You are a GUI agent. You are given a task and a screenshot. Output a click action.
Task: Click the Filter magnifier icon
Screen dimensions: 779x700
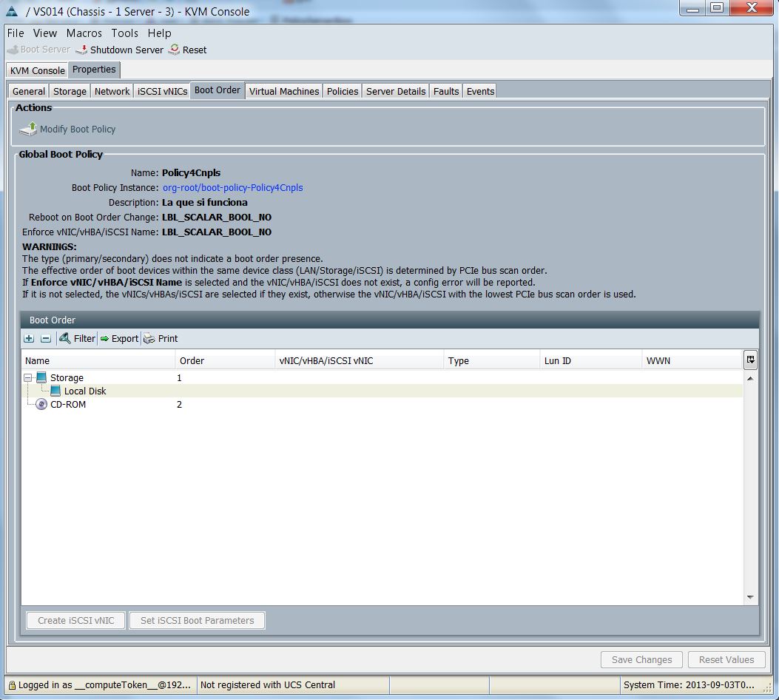pos(64,338)
